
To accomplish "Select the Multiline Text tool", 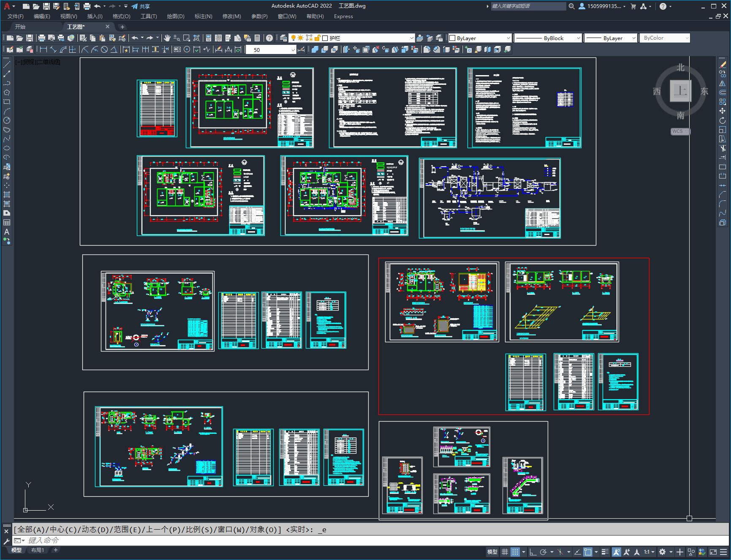I will point(7,232).
